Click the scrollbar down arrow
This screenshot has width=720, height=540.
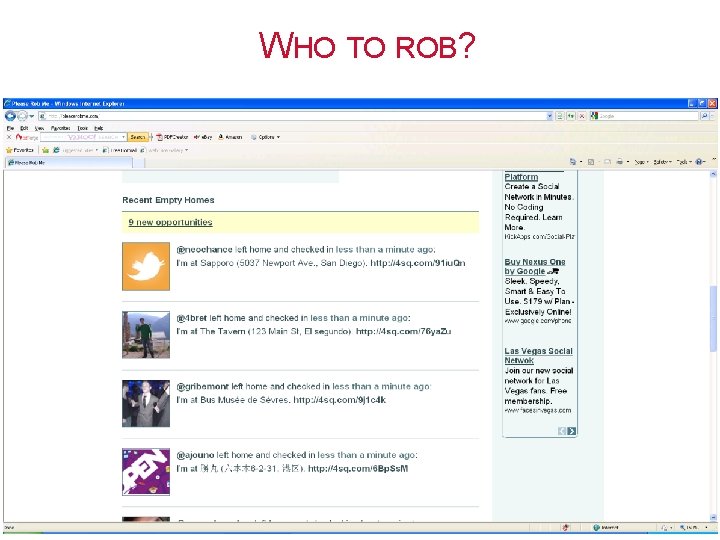coord(713,518)
